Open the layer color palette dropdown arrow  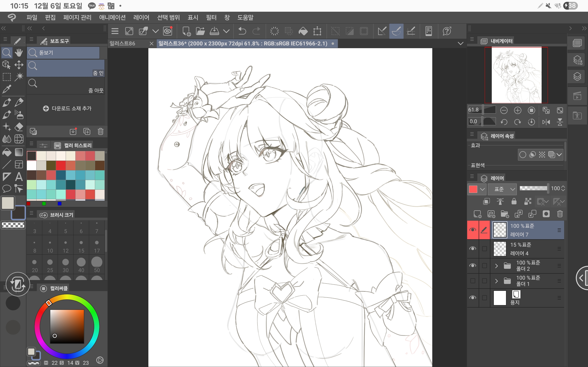[x=483, y=189]
